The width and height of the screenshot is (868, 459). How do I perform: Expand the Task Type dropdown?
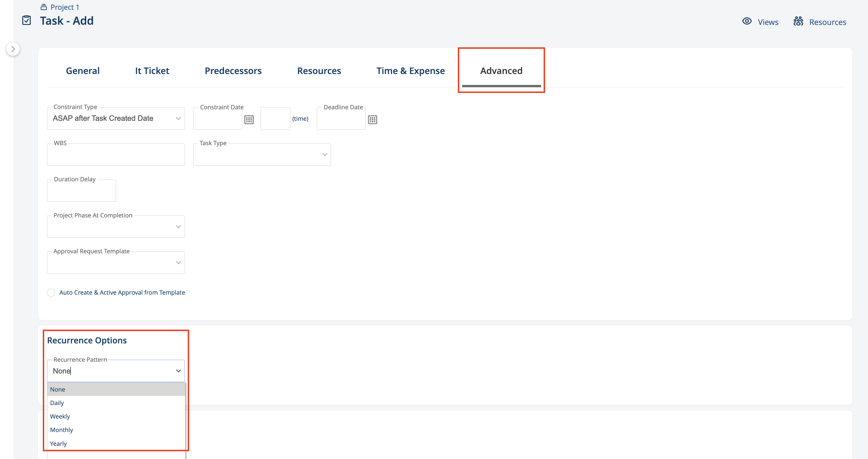click(x=261, y=155)
